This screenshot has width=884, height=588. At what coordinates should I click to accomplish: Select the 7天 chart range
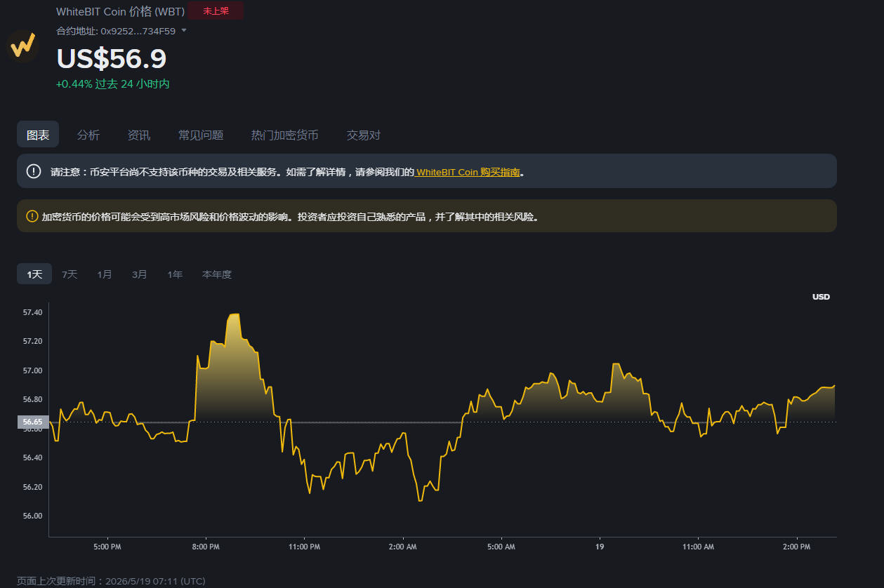70,274
